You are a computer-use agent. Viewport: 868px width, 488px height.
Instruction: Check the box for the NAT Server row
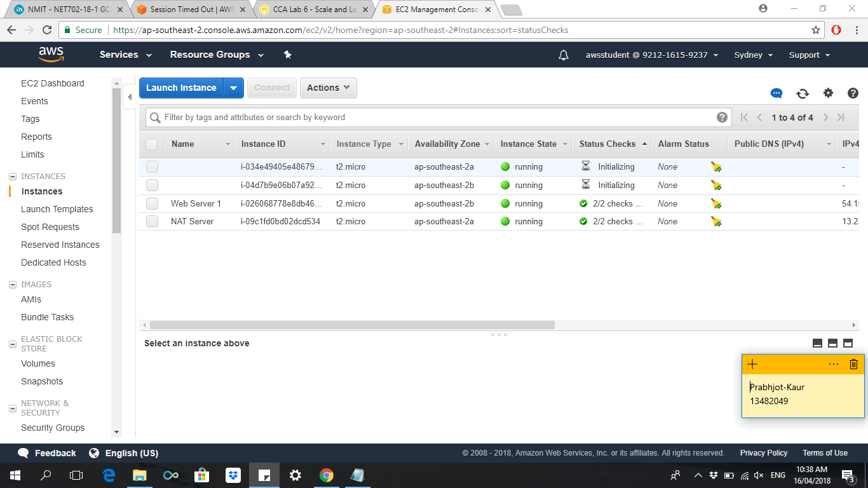coord(151,222)
